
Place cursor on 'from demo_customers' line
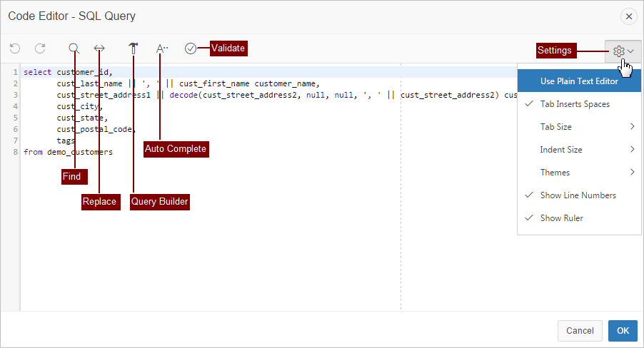[x=68, y=152]
